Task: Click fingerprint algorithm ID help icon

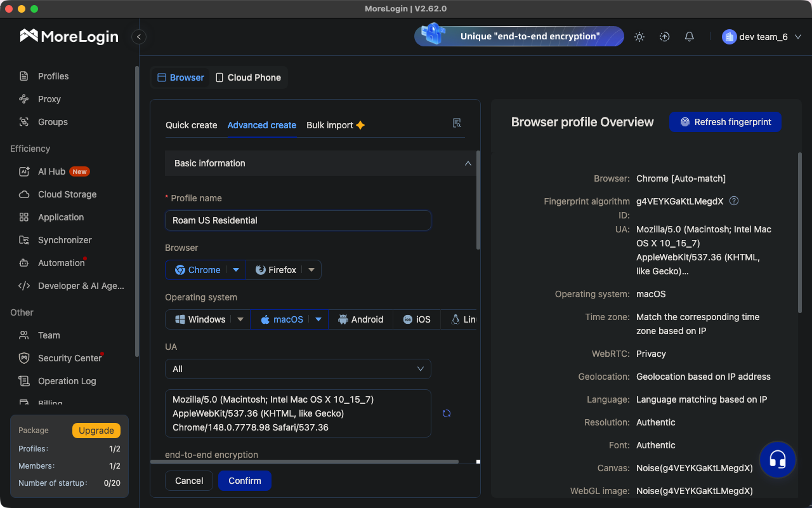Action: 734,201
